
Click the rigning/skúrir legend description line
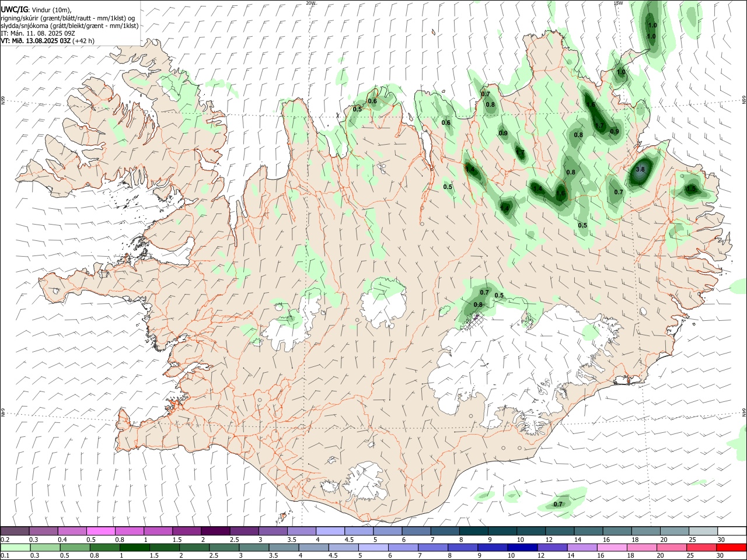click(68, 17)
